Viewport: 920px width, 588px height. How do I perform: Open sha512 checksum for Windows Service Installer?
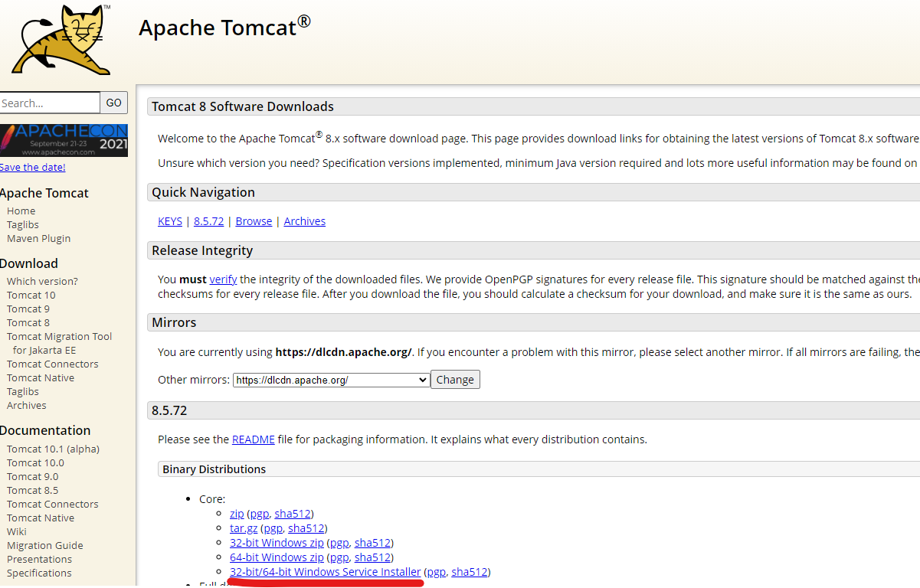pyautogui.click(x=469, y=572)
